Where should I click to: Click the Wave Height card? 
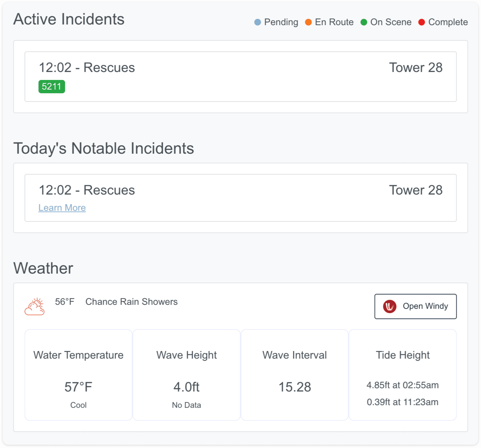pos(187,375)
